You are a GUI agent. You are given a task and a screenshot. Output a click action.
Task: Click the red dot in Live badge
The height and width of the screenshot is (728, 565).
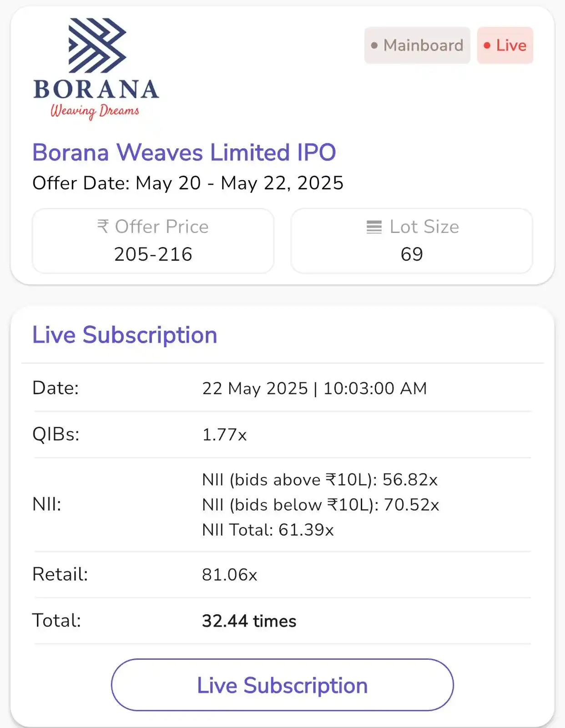pos(487,45)
